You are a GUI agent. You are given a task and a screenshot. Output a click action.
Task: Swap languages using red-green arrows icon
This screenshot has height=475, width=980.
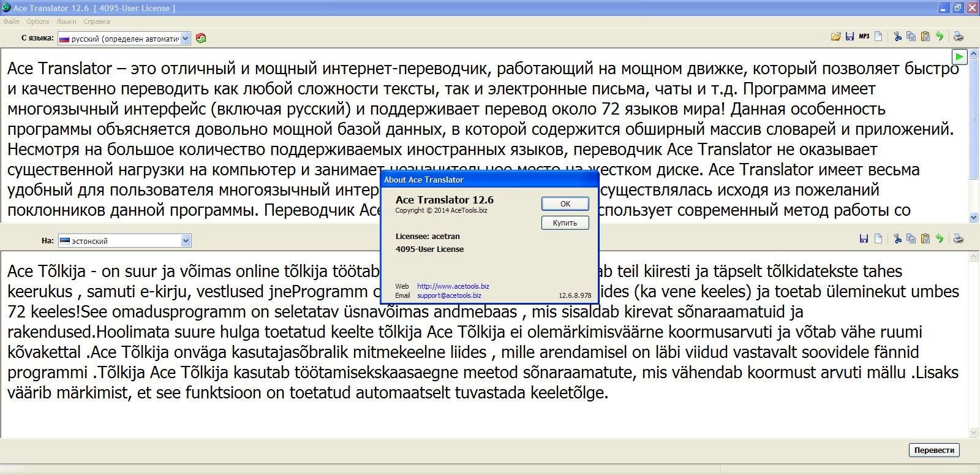coord(201,38)
